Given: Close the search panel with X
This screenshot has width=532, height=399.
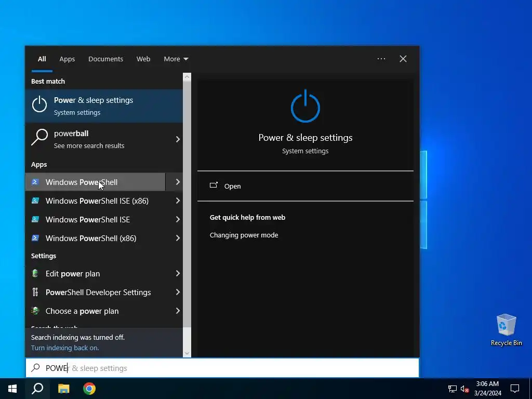Looking at the screenshot, I should point(403,59).
